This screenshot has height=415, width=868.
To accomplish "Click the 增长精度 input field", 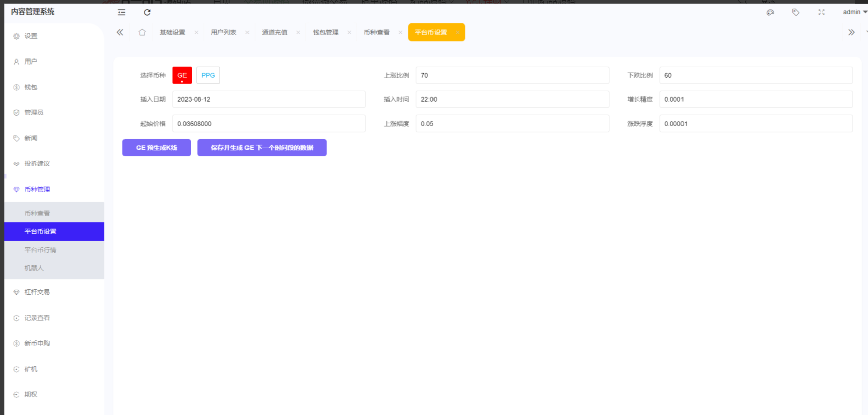I will (756, 99).
